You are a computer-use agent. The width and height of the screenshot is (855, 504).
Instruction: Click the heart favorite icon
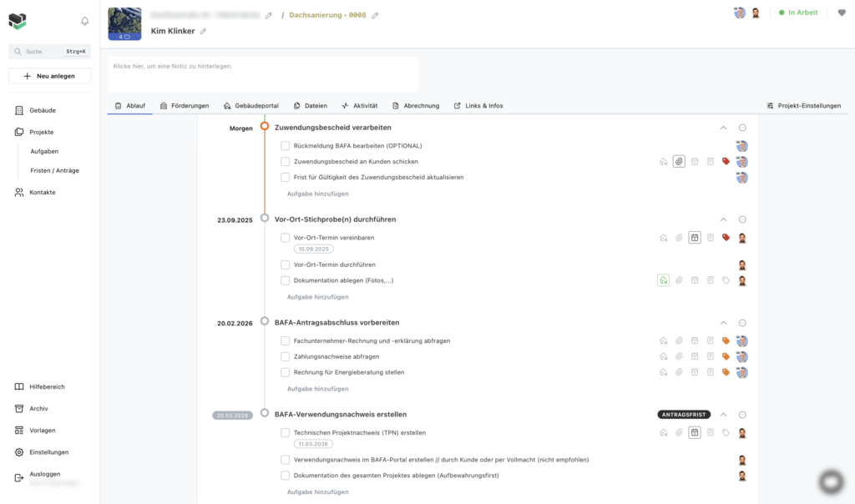click(842, 13)
